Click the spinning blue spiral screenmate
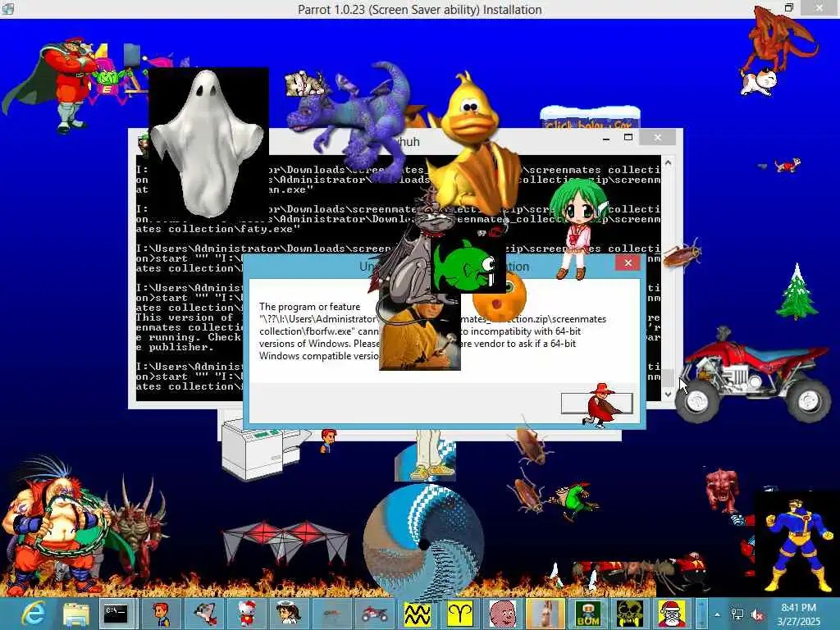This screenshot has width=840, height=630. click(x=423, y=541)
